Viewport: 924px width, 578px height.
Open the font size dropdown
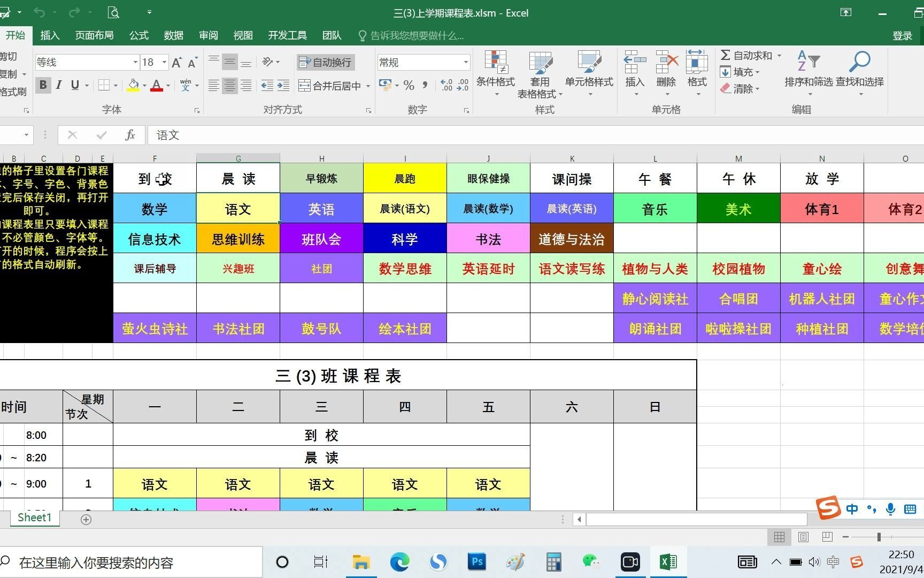(x=165, y=62)
